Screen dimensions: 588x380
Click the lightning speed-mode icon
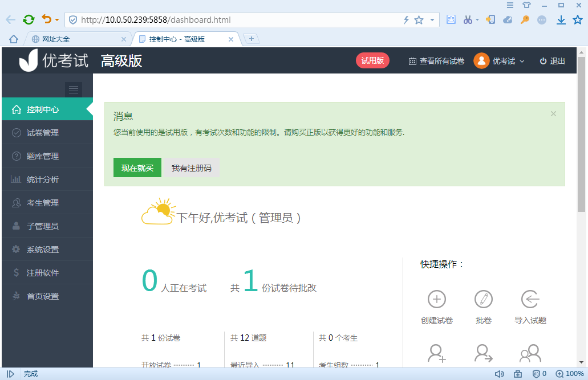pyautogui.click(x=406, y=20)
